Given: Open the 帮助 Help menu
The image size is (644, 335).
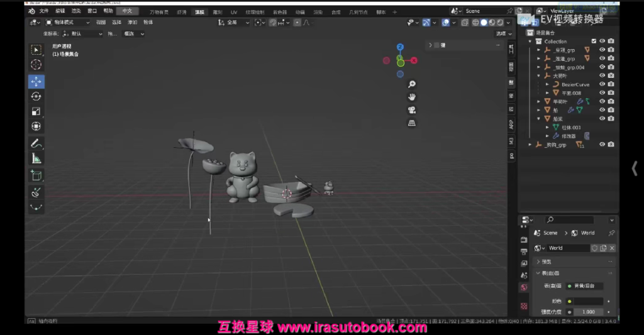Looking at the screenshot, I should 108,11.
